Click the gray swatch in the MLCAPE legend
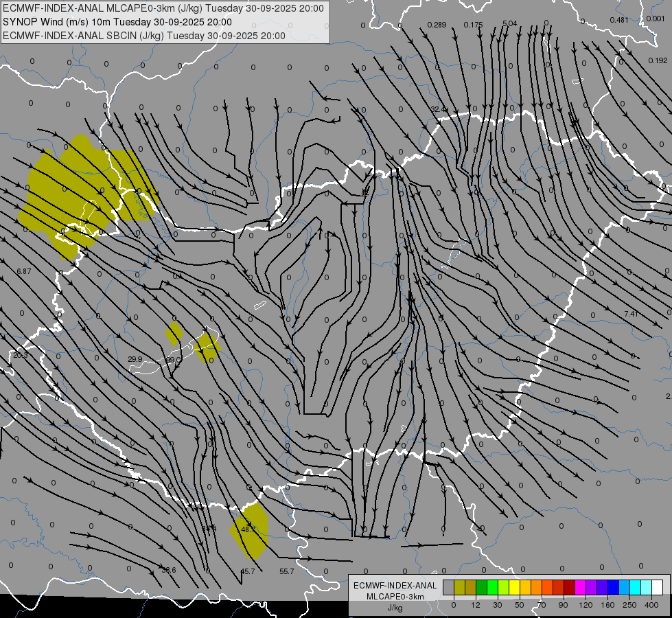Screen dimensions: 672x618 449,587
